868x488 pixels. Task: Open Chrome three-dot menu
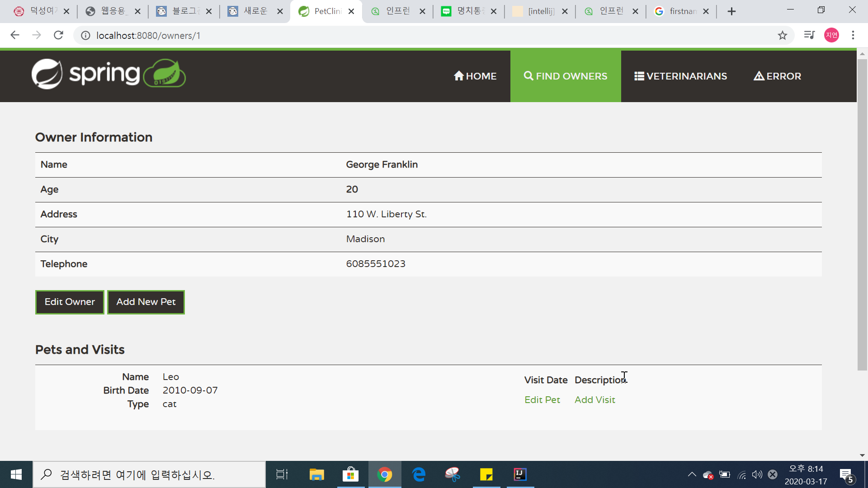pyautogui.click(x=853, y=35)
